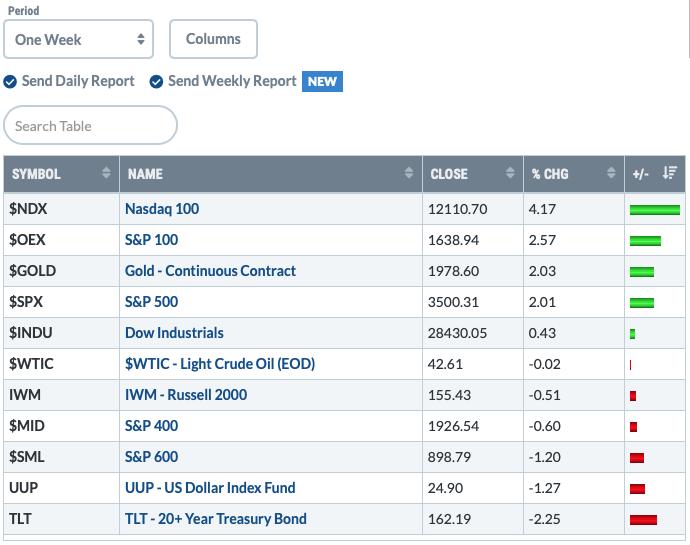Open the S&P 500 link

151,302
